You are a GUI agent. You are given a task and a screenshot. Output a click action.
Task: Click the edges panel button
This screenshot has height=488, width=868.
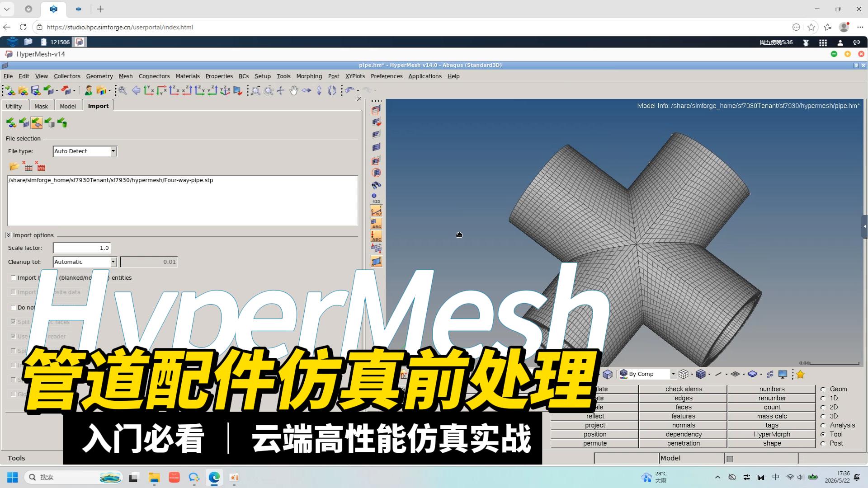pos(683,398)
